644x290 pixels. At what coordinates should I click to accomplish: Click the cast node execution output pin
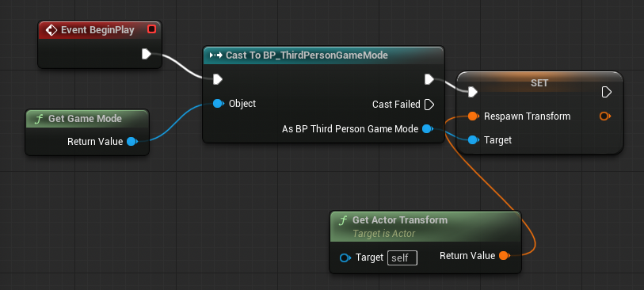[429, 79]
